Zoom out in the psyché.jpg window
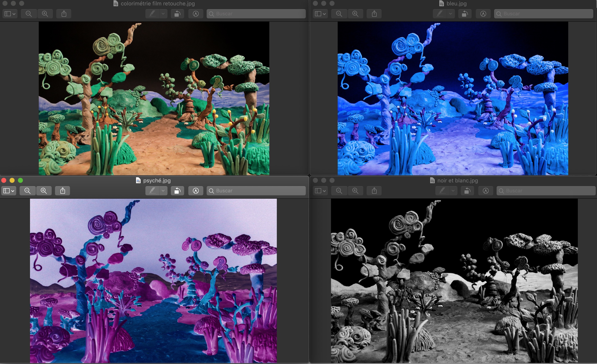The image size is (597, 364). (27, 191)
